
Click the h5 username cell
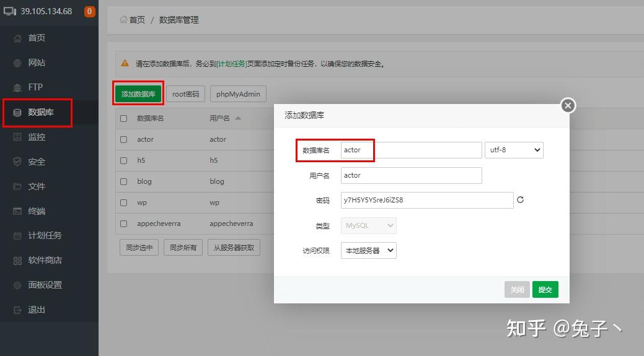tap(214, 160)
